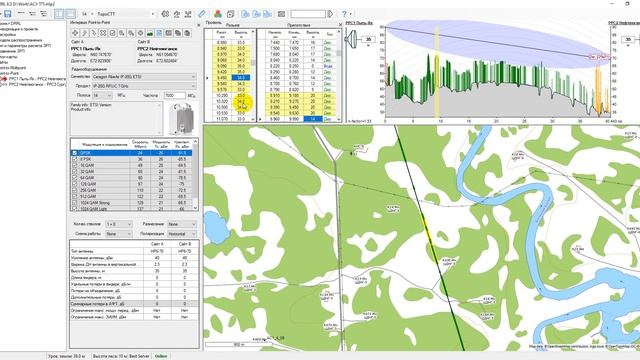Viewport: 640px width, 360px height.
Task: Click the second blue copy-document icon
Action: 256,14
